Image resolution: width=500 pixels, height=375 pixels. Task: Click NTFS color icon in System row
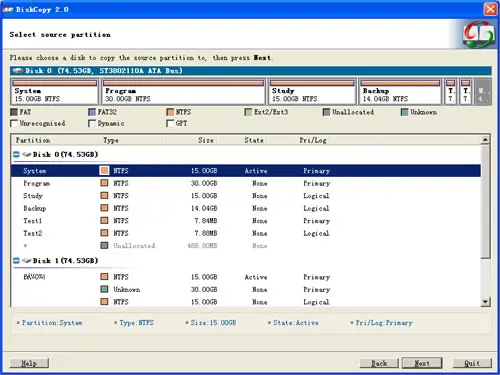[104, 171]
